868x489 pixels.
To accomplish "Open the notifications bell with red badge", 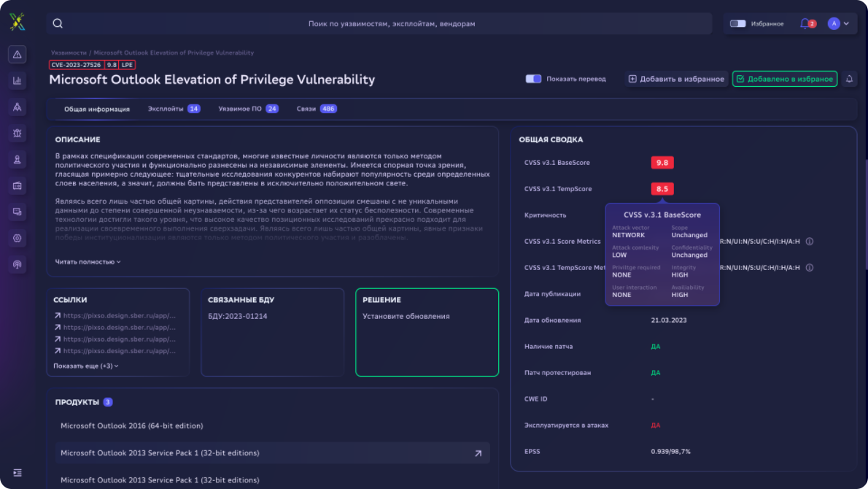I will pyautogui.click(x=807, y=23).
